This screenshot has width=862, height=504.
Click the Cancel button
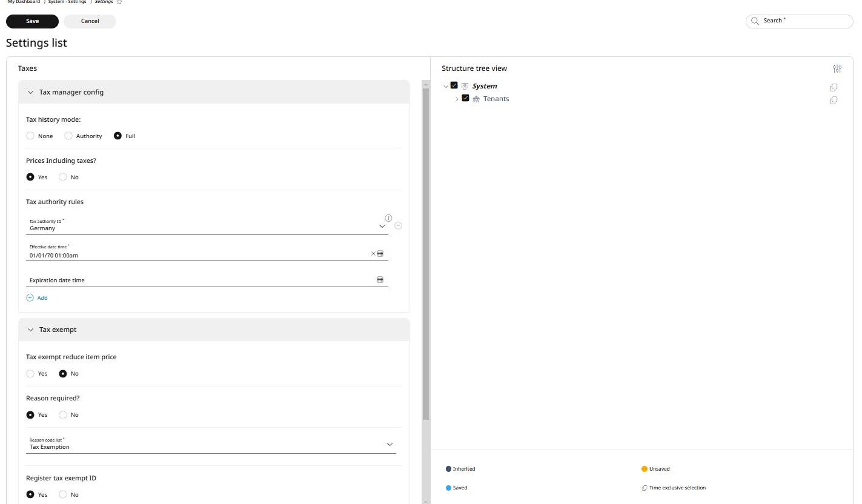point(90,21)
